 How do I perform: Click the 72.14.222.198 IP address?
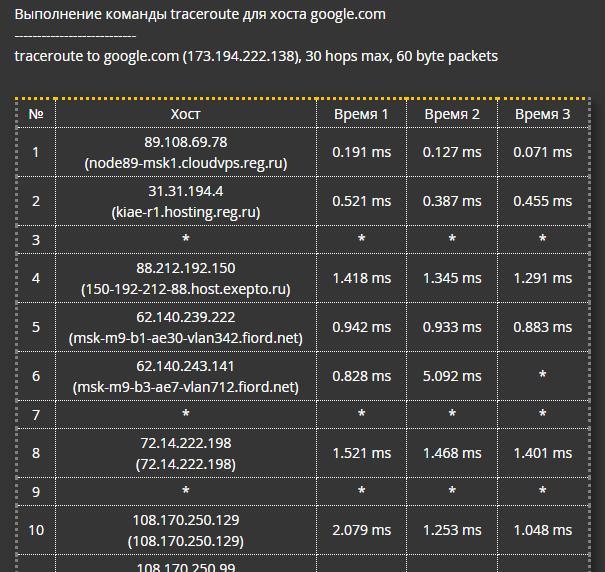click(x=186, y=443)
